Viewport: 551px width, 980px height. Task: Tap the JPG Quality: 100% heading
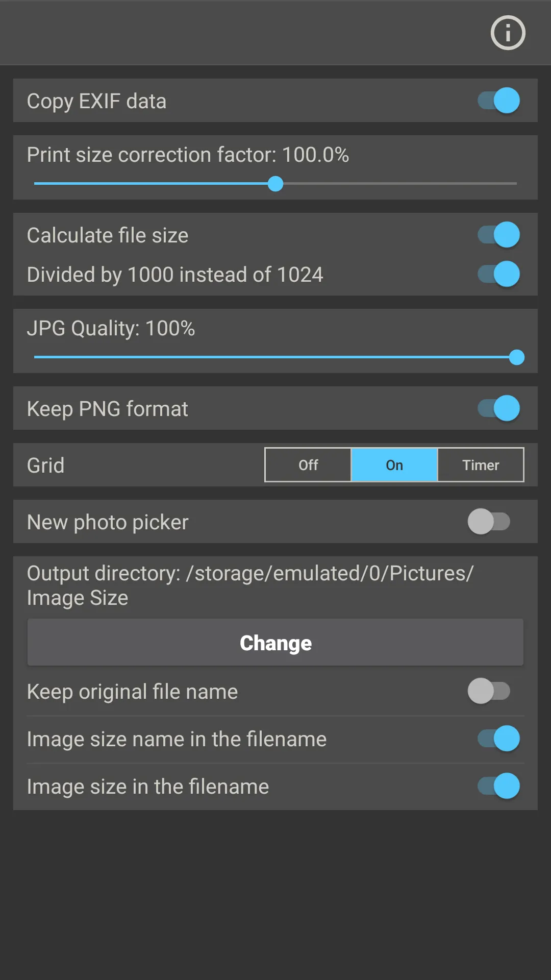111,328
